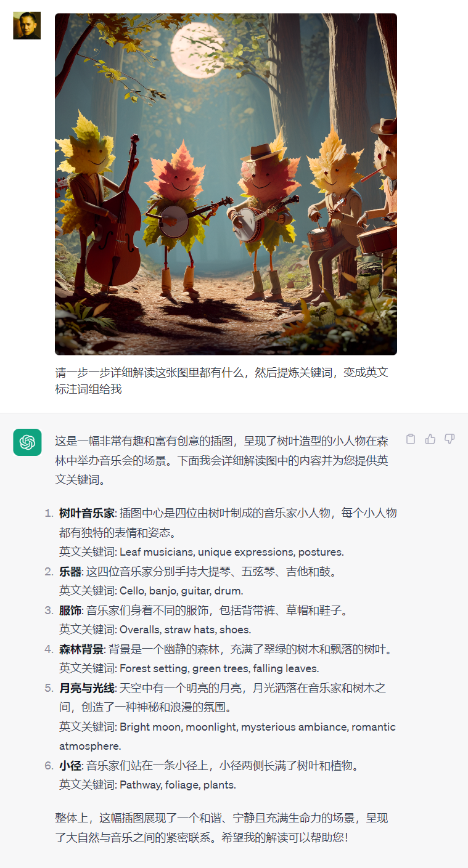Click the ChatGPT logo avatar
The height and width of the screenshot is (868, 468).
27,442
